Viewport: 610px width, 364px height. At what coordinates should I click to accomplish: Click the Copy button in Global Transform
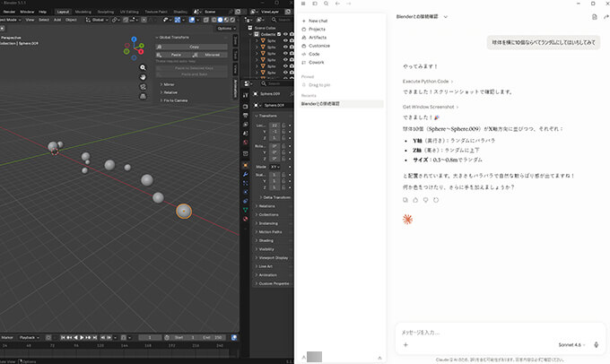[x=194, y=46]
